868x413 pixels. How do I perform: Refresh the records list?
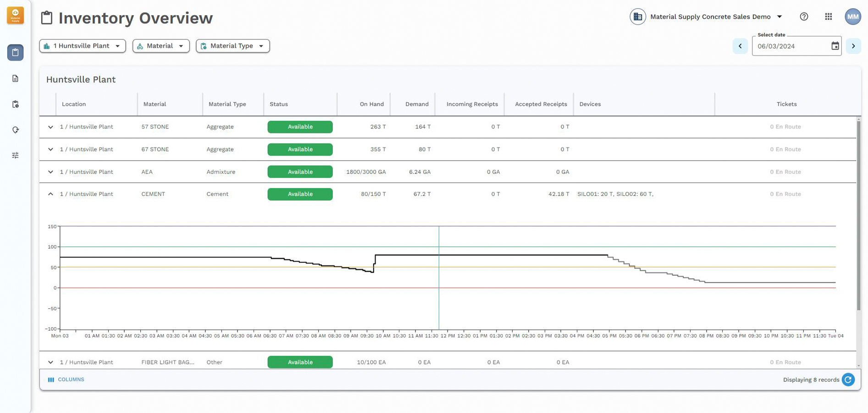tap(848, 380)
